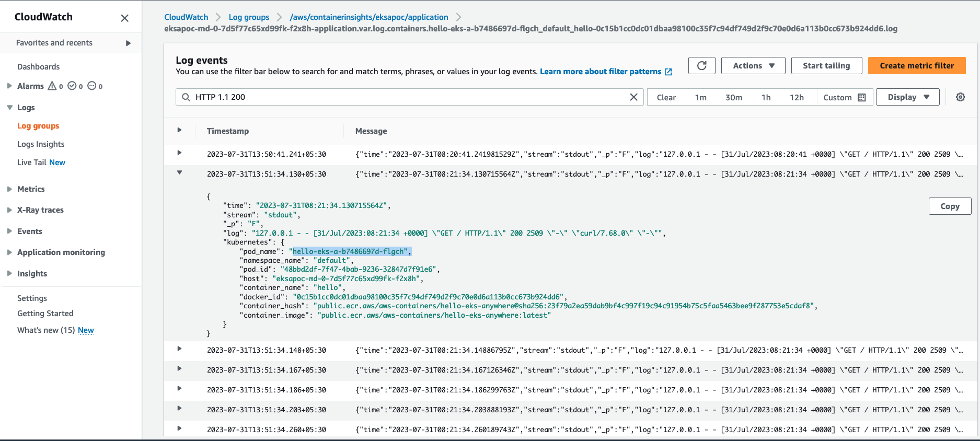Collapse expanded log event at 13:51:34.130
The height and width of the screenshot is (441, 980).
coord(179,172)
